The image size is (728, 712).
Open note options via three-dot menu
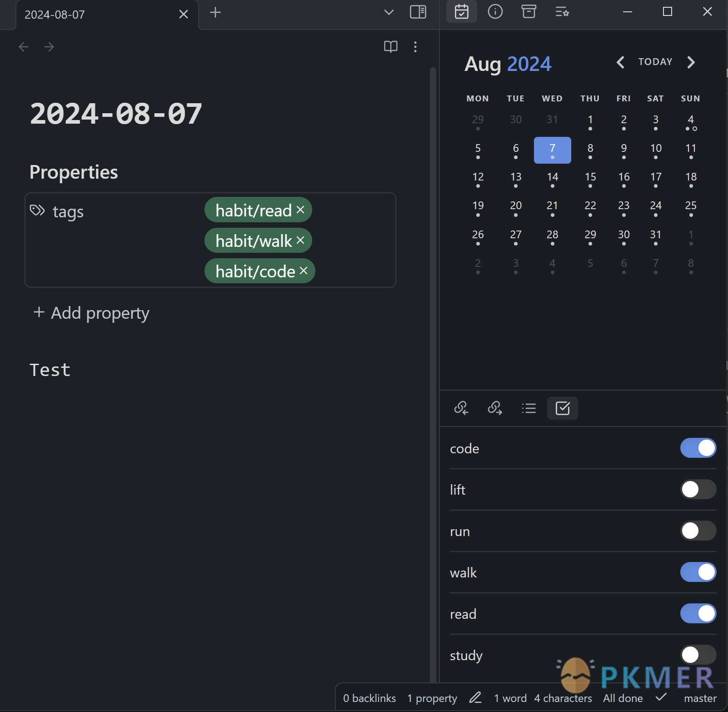(416, 46)
